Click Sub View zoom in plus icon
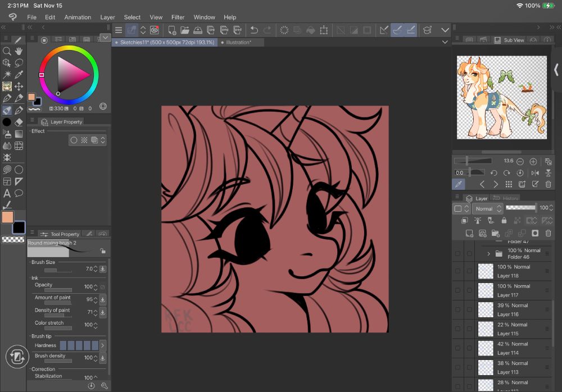This screenshot has width=562, height=392. point(533,162)
